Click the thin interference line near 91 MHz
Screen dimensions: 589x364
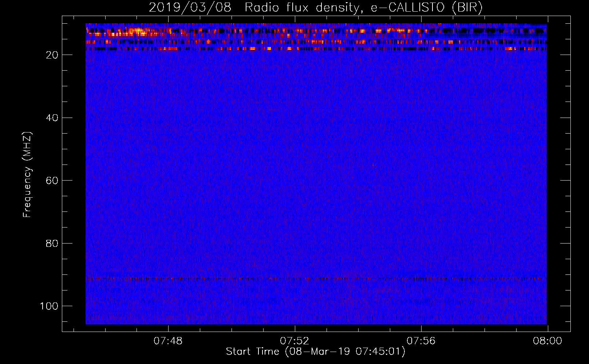click(316, 279)
